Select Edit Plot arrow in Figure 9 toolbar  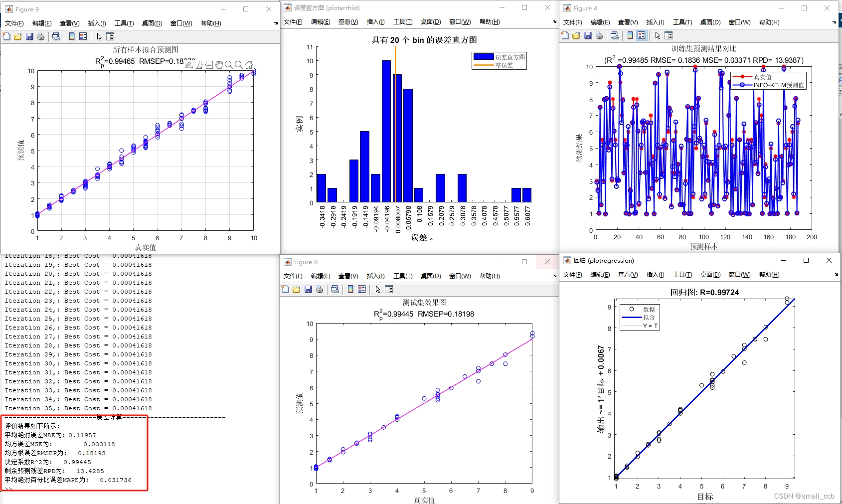coord(99,36)
